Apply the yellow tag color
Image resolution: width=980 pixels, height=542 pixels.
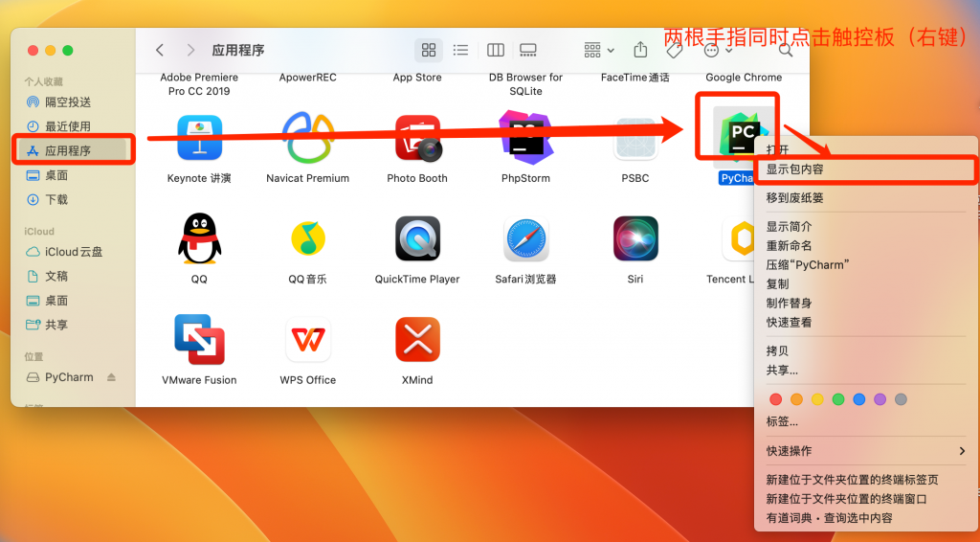point(817,399)
